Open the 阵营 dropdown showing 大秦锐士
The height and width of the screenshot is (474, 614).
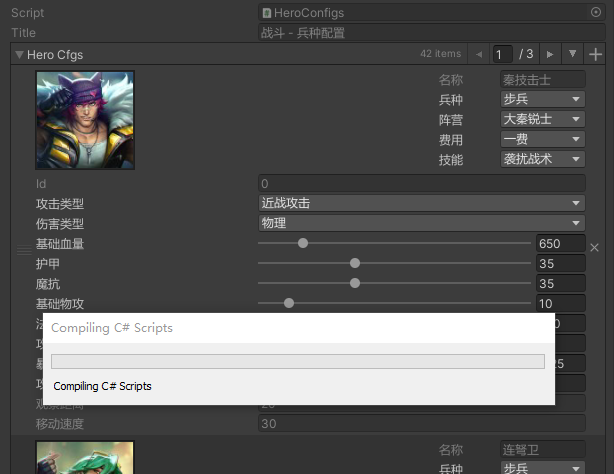click(543, 119)
